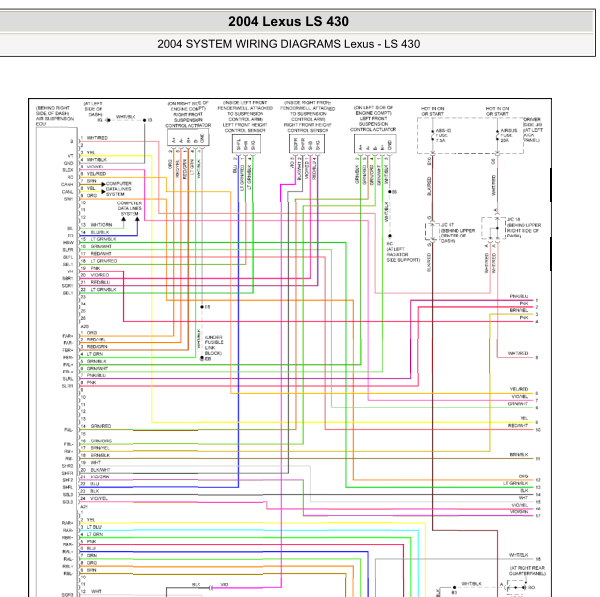The width and height of the screenshot is (600, 597).
Task: Click the 'SBR1' terminal label on the ECU
Action: point(67,279)
